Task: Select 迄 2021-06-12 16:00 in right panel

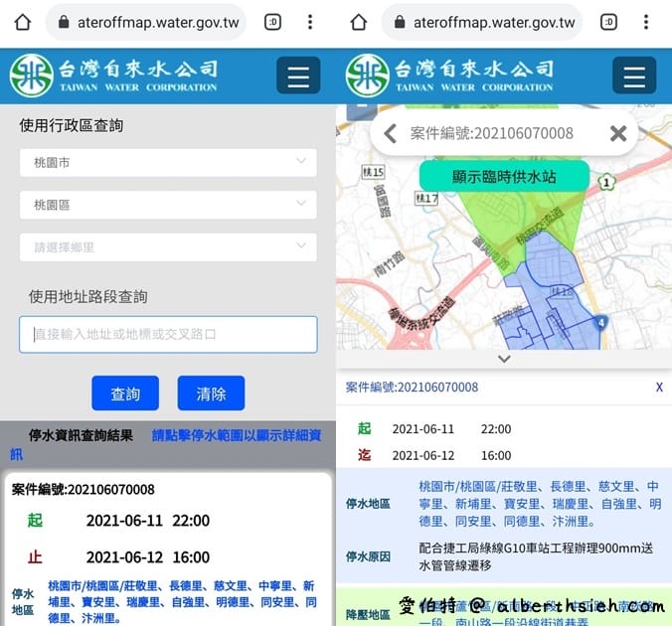Action: [x=434, y=455]
